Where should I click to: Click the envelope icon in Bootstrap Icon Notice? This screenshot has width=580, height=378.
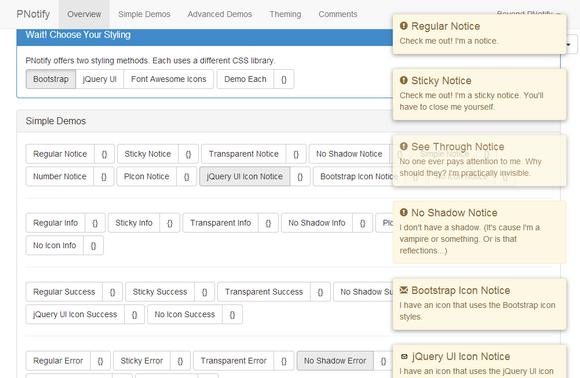pos(404,290)
